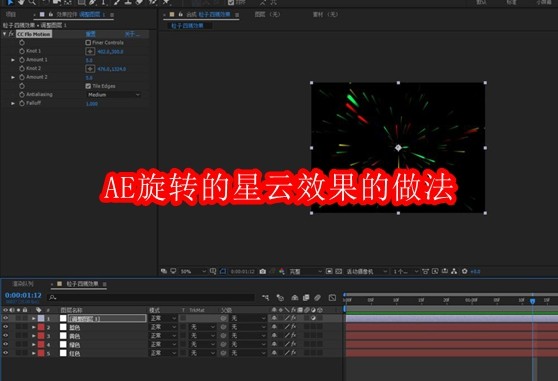The height and width of the screenshot is (381, 558).
Task: Click the Amount 1 stopwatch icon
Action: (x=22, y=60)
